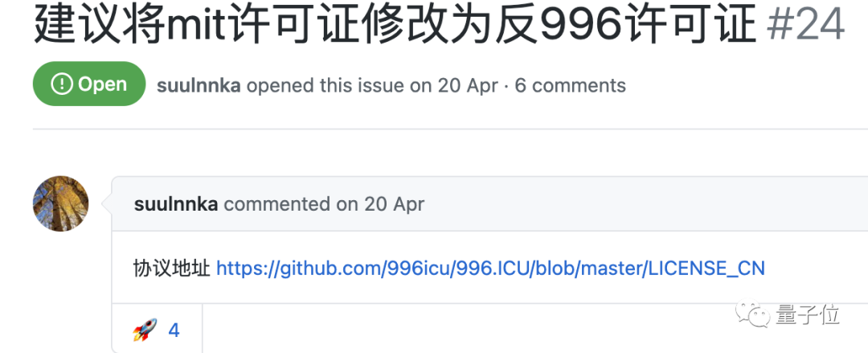Open suulnnka's profile from the issue header
This screenshot has height=353, width=868.
(199, 85)
